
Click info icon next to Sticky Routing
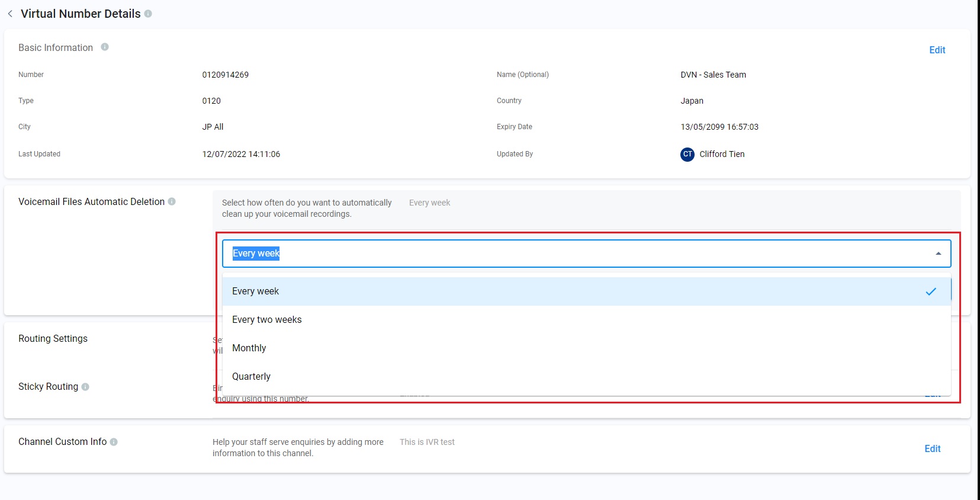(85, 387)
